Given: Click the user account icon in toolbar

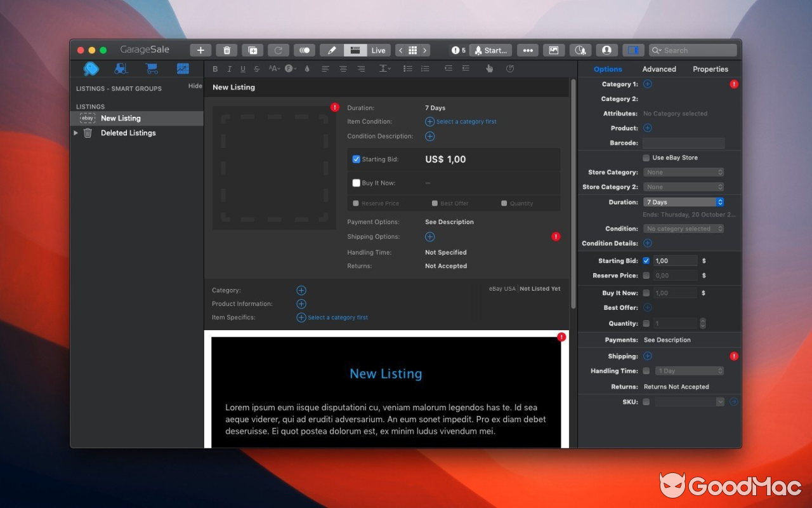Looking at the screenshot, I should tap(606, 50).
